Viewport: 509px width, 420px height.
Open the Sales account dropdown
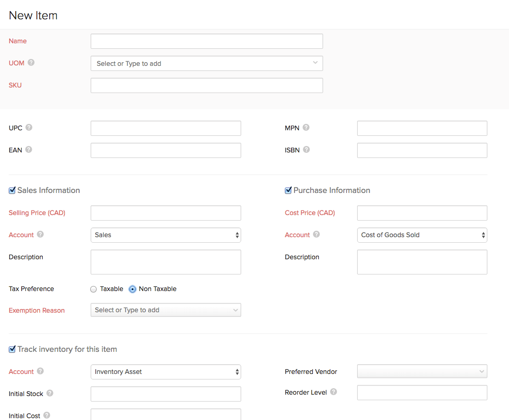[166, 235]
